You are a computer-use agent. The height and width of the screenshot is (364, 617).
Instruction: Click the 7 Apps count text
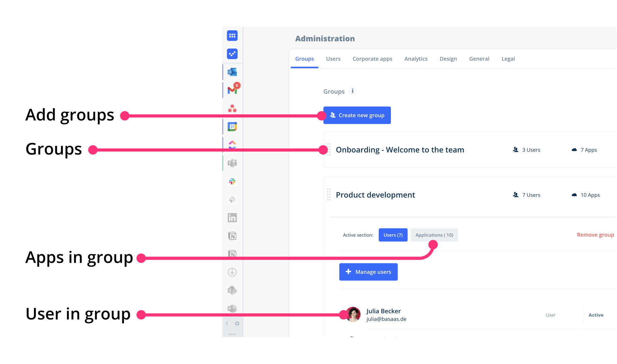coord(589,150)
